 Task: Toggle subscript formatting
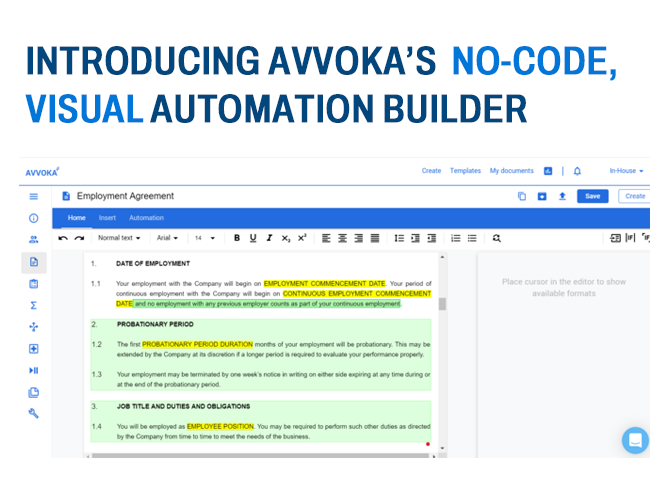point(285,238)
